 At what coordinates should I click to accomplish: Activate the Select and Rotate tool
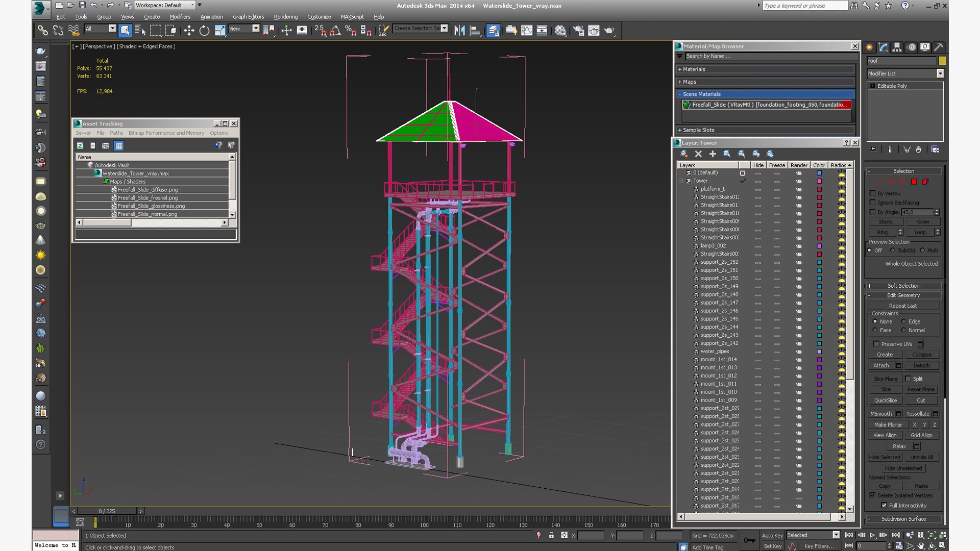pyautogui.click(x=204, y=31)
